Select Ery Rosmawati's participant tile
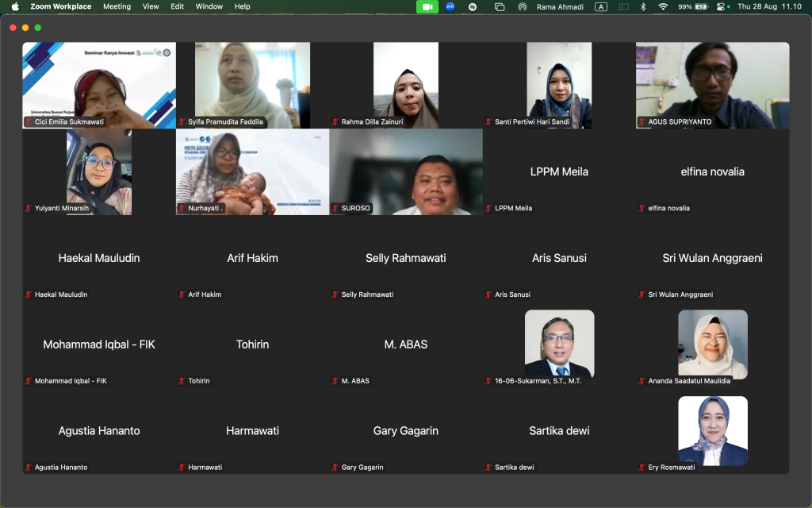This screenshot has height=508, width=812. pos(712,431)
